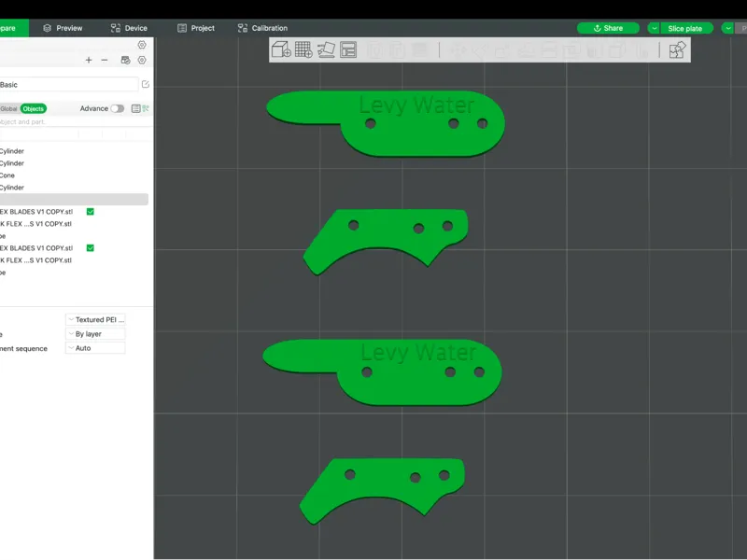The width and height of the screenshot is (747, 560).
Task: Open the Basic preset dropdown field
Action: pyautogui.click(x=69, y=84)
